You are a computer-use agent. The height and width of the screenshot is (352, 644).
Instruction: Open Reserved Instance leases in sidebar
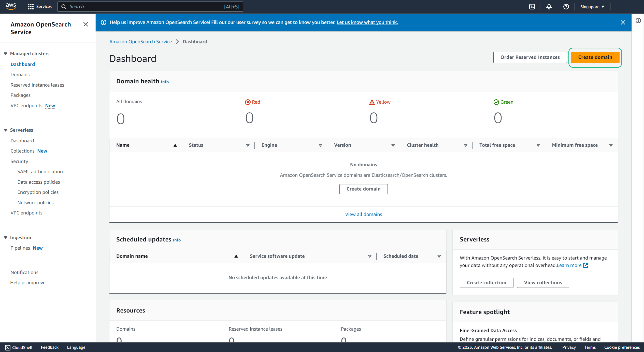point(37,85)
